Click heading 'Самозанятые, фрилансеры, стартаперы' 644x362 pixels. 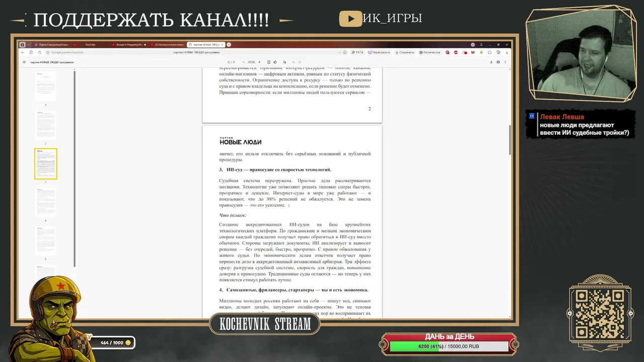(x=297, y=290)
